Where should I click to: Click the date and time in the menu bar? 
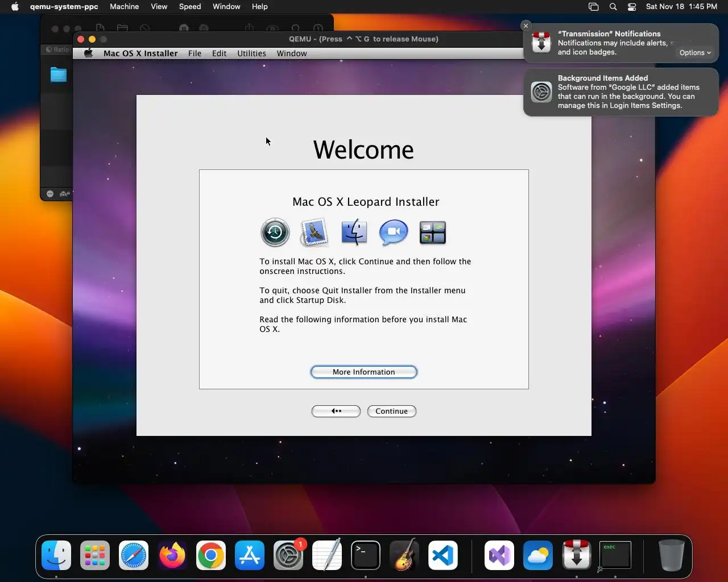click(x=681, y=7)
